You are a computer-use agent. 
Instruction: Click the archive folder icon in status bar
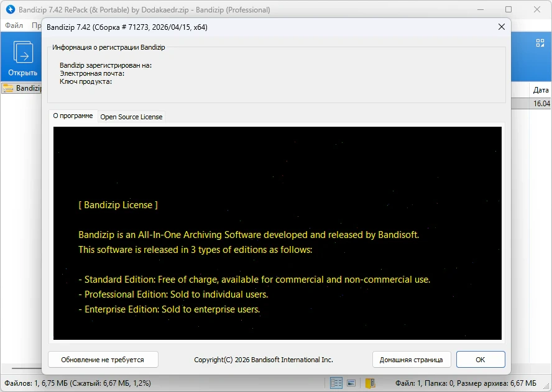click(x=370, y=383)
